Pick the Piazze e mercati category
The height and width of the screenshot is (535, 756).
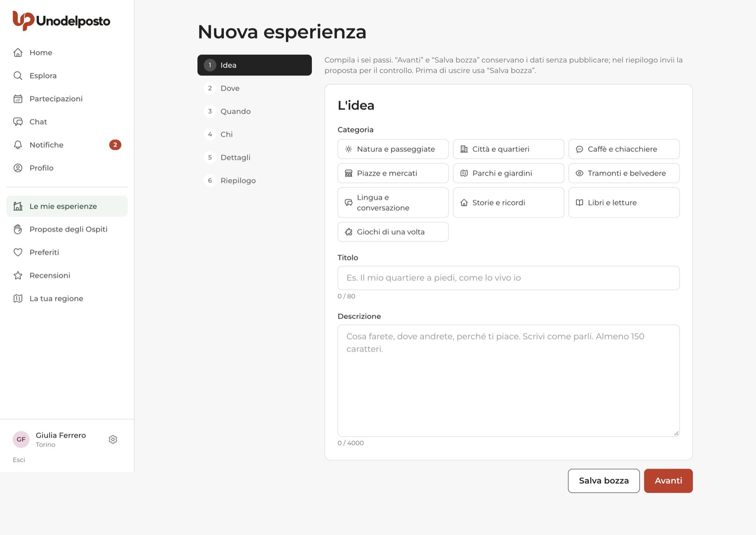[393, 173]
